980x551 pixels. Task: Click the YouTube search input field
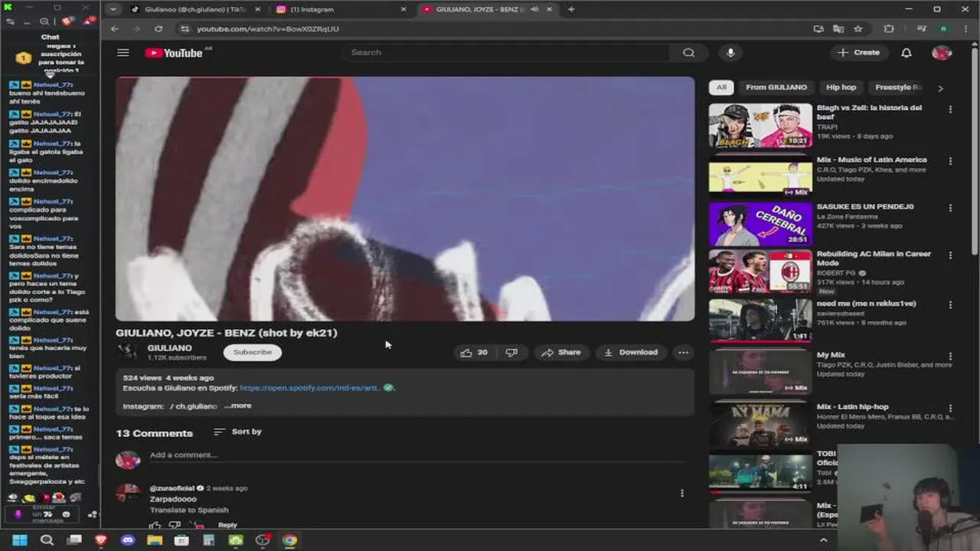coord(507,53)
